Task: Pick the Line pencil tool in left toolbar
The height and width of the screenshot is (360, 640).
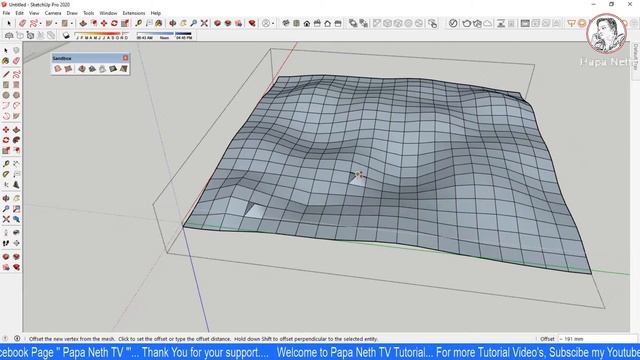Action: point(6,74)
